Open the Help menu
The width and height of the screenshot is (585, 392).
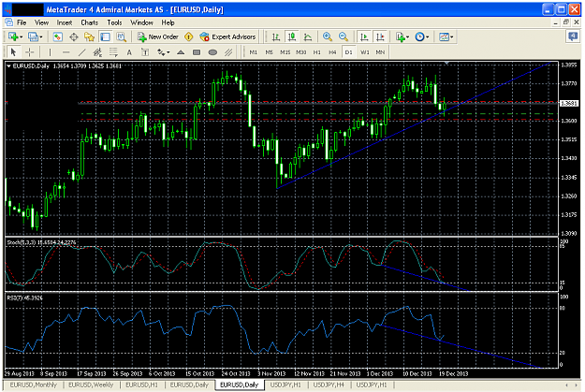[168, 22]
